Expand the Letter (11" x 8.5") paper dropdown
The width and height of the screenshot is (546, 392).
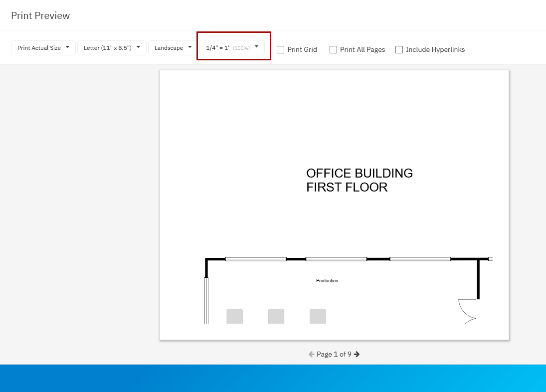coord(112,48)
